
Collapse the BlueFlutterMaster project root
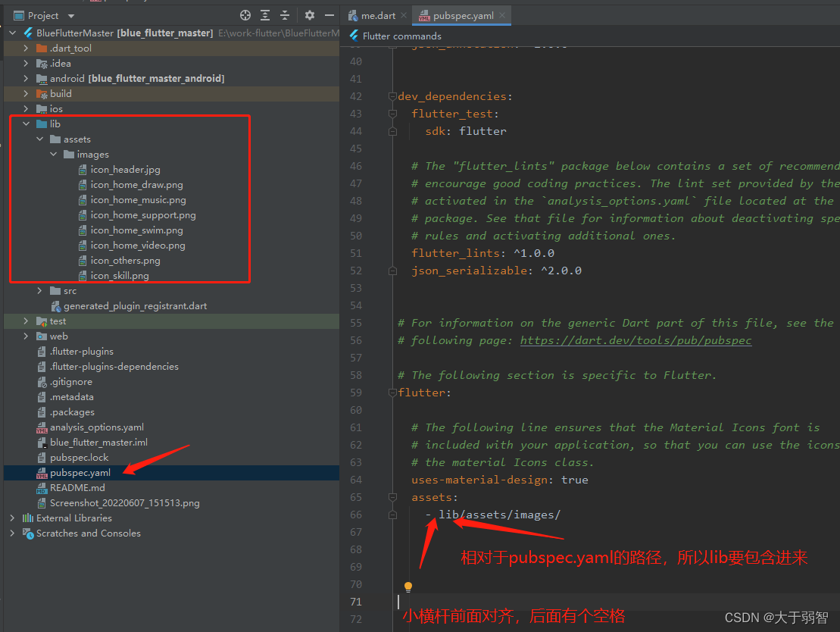pos(13,33)
